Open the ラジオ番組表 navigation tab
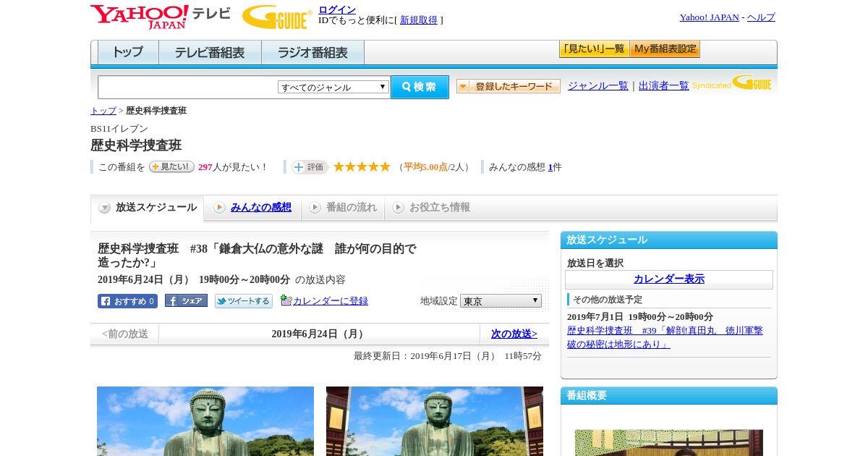Screen dimensions: 868x456 (312, 53)
